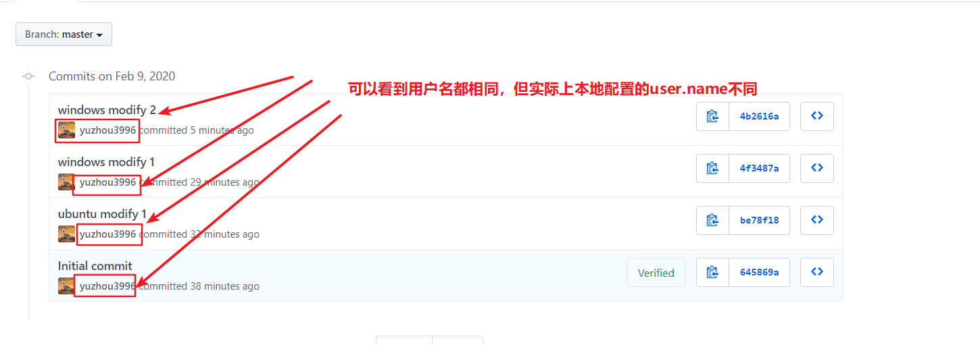980x345 pixels.
Task: Open the 'windows modify 2' commit title
Action: coord(107,110)
